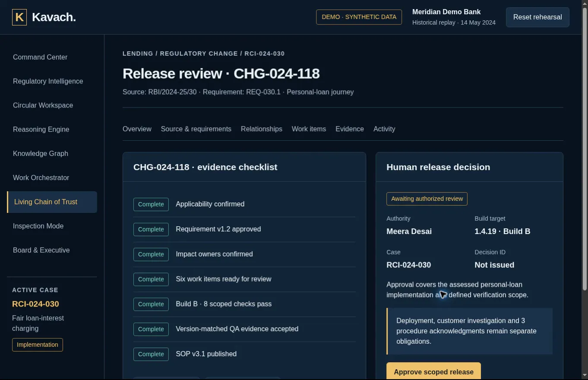
Task: Open the Evidence tab
Action: tap(350, 129)
